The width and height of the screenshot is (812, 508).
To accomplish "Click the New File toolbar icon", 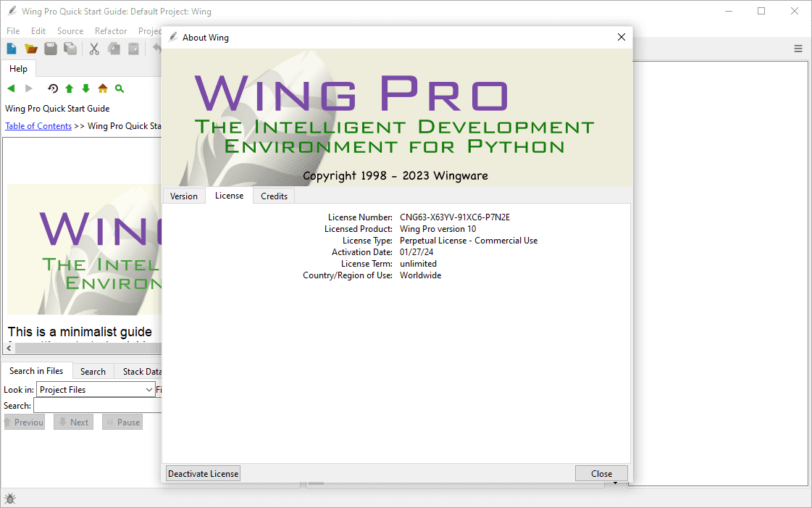I will [x=12, y=49].
